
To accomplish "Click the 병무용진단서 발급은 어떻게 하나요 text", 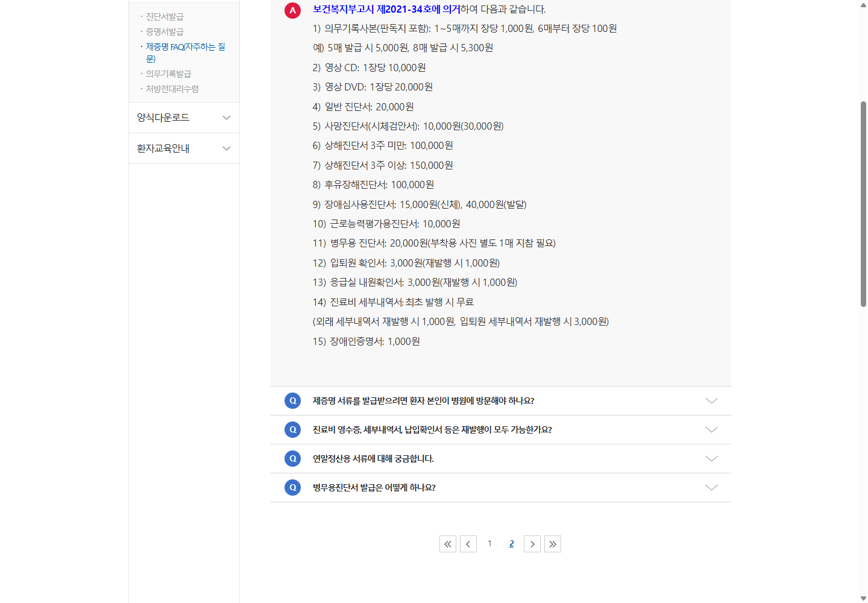I will tap(374, 488).
